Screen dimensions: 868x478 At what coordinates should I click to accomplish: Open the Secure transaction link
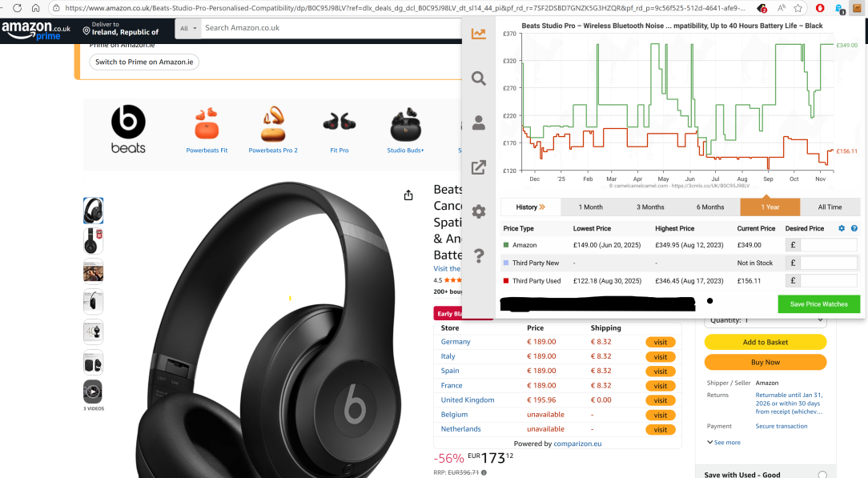pyautogui.click(x=782, y=426)
